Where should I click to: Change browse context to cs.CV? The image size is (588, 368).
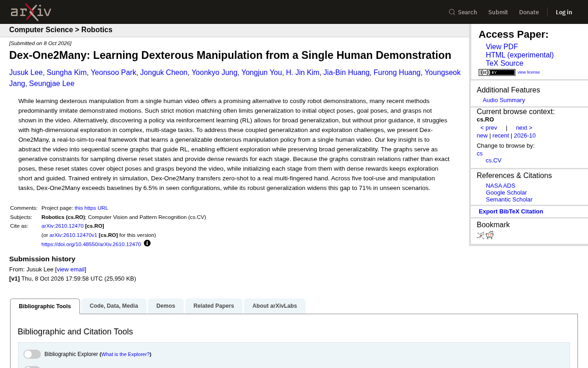[x=494, y=161]
